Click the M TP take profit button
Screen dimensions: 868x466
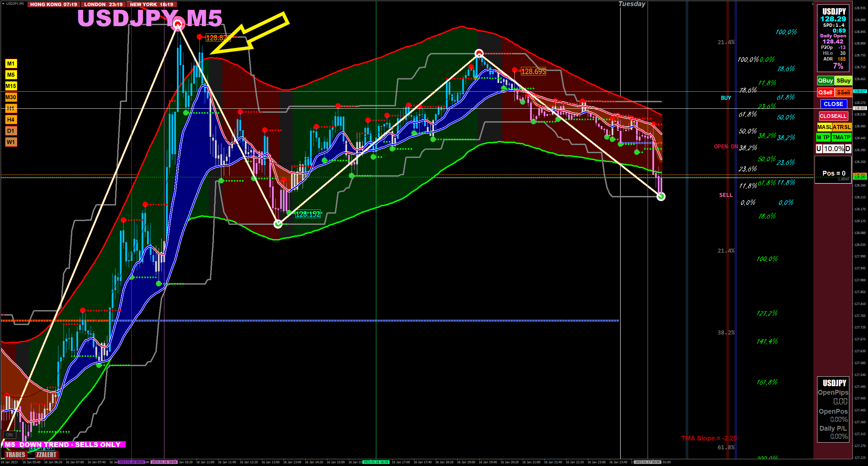[823, 137]
